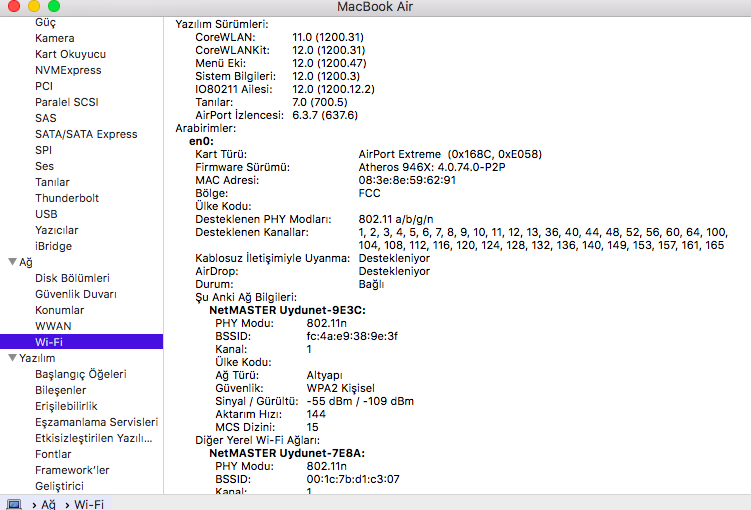Screen dimensions: 751x510
Task: Open NVMExpress sidebar item
Action: coord(68,70)
